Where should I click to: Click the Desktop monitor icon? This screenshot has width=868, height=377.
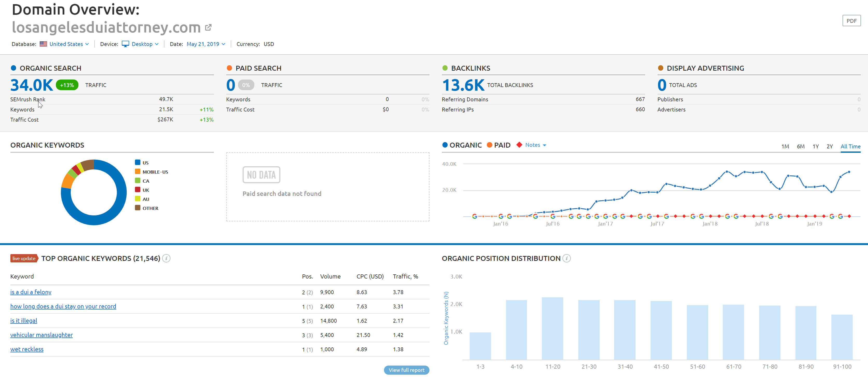click(125, 44)
